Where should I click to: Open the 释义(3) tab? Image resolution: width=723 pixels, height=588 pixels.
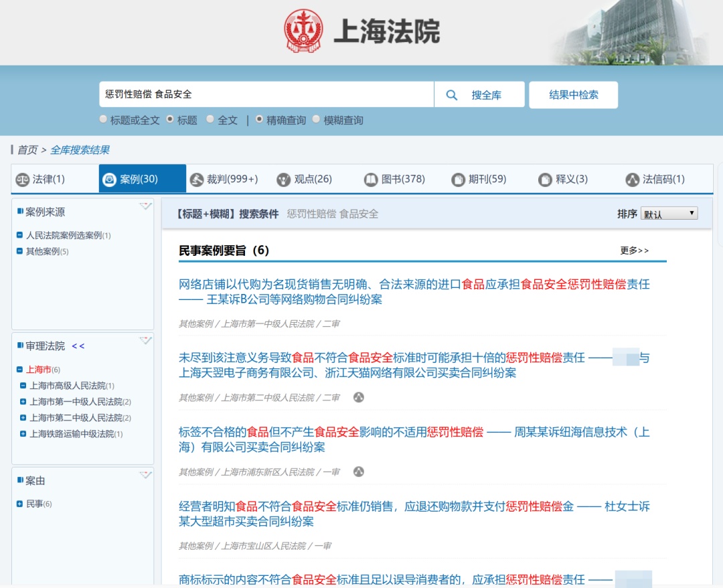click(x=578, y=179)
